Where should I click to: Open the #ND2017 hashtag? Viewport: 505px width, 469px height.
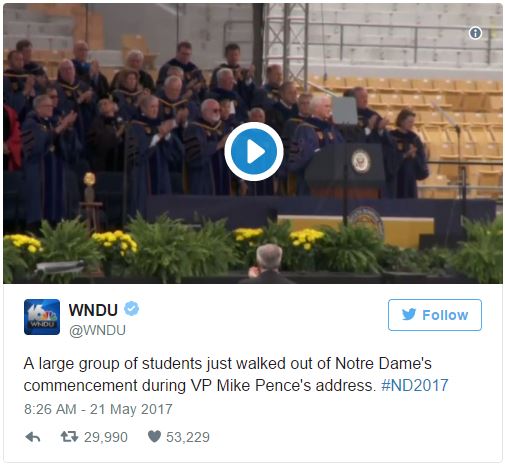(x=415, y=385)
